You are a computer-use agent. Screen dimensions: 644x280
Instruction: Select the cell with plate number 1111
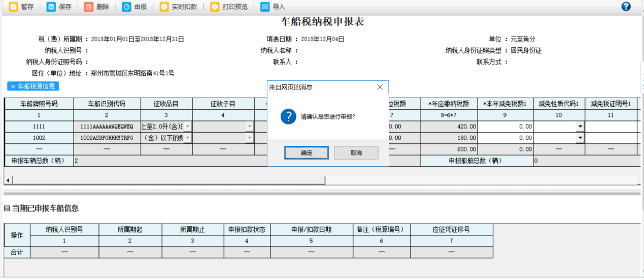39,127
